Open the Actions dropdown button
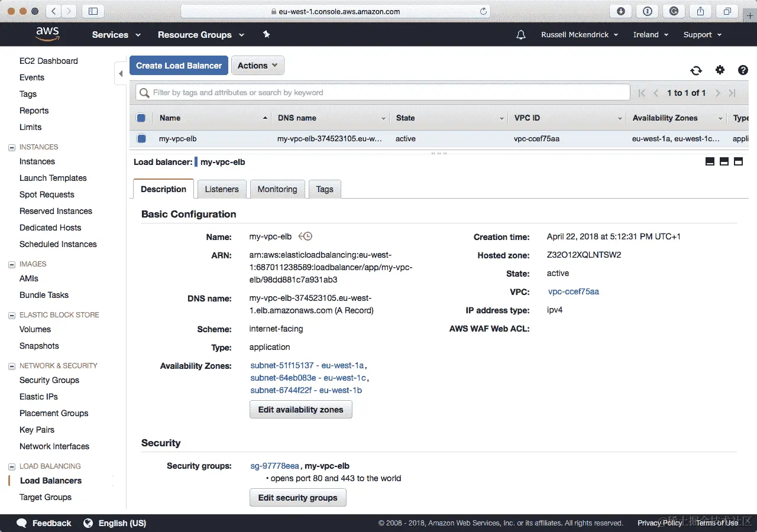The image size is (757, 532). pyautogui.click(x=257, y=66)
